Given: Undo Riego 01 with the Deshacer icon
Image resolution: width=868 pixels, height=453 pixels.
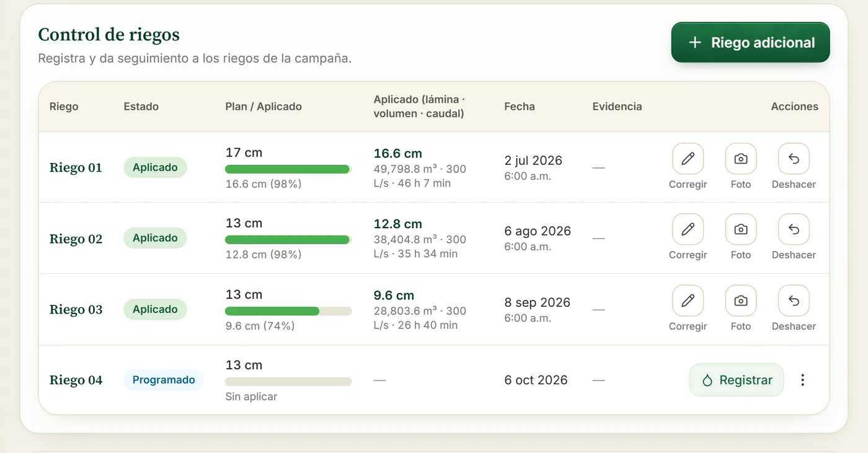Looking at the screenshot, I should point(794,159).
